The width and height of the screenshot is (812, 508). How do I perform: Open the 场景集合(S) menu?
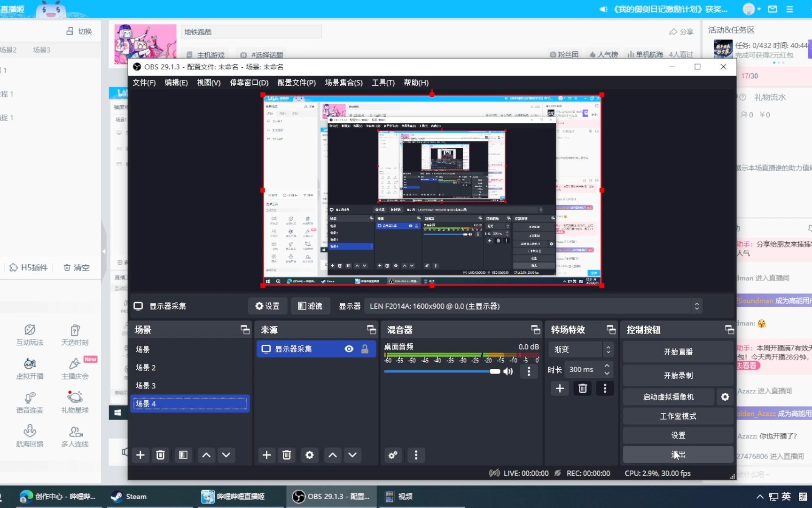tap(344, 83)
